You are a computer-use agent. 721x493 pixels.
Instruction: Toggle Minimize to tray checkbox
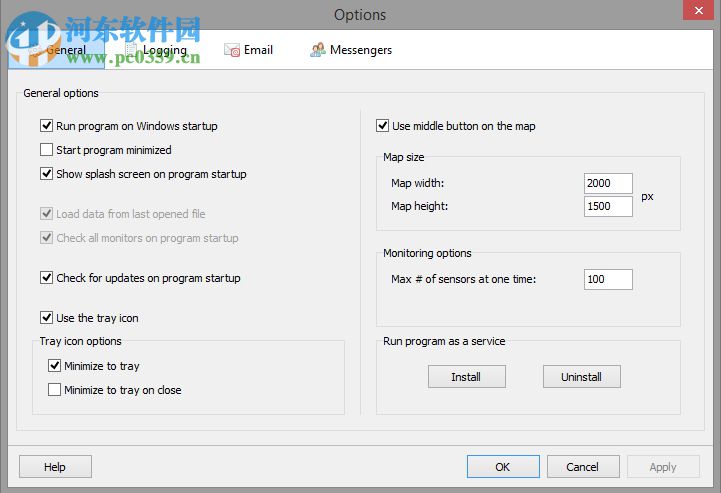[x=54, y=366]
